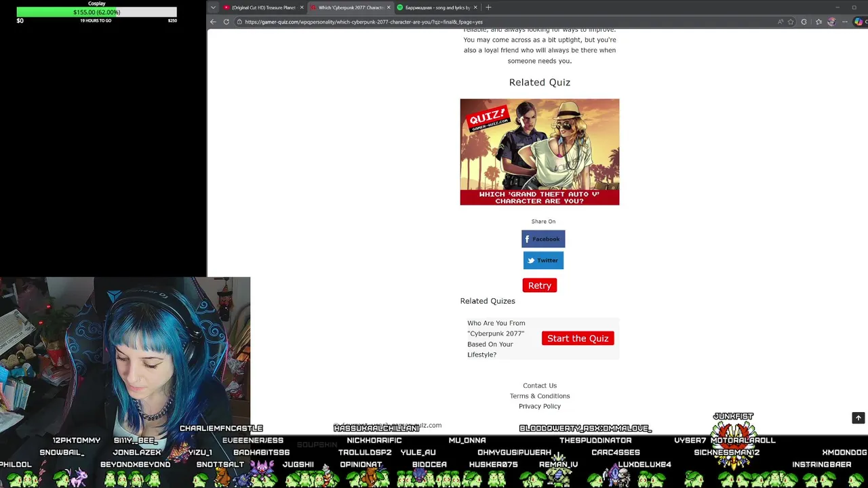The width and height of the screenshot is (868, 488).
Task: Reload the page with the refresh icon
Action: point(226,22)
